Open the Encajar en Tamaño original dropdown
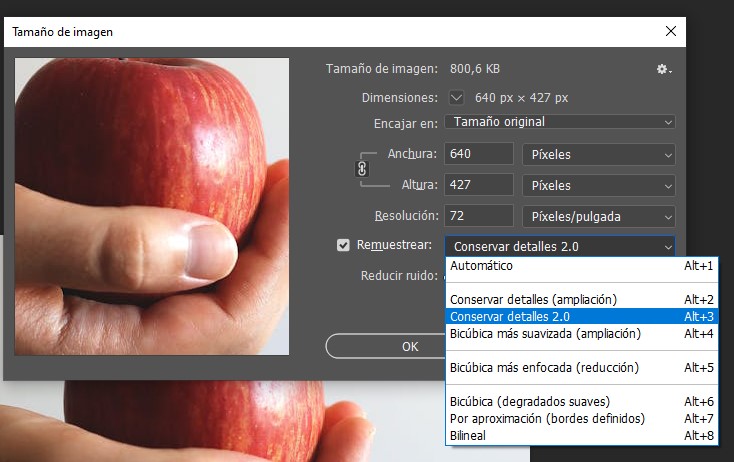Screen dimensions: 734x462 560,122
